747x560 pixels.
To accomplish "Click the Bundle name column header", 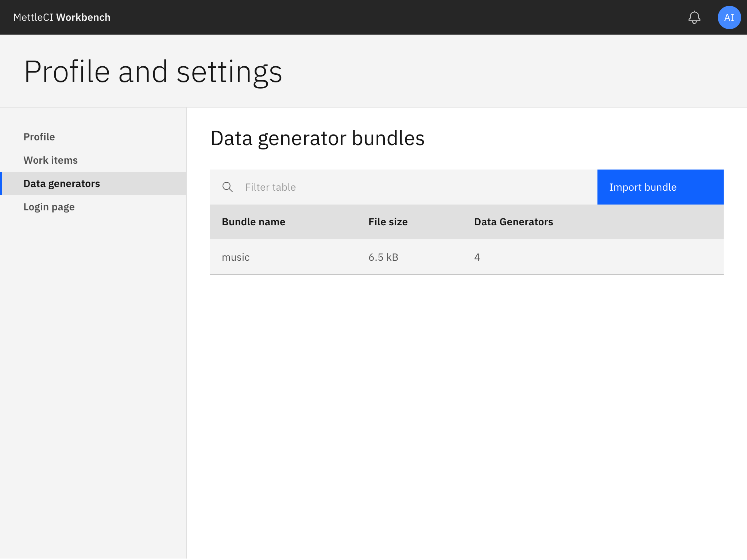I will (x=253, y=221).
